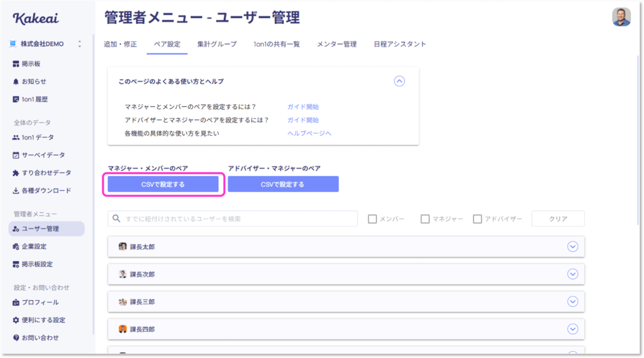Focus the linked user search field
The image size is (644, 358).
coord(233,219)
